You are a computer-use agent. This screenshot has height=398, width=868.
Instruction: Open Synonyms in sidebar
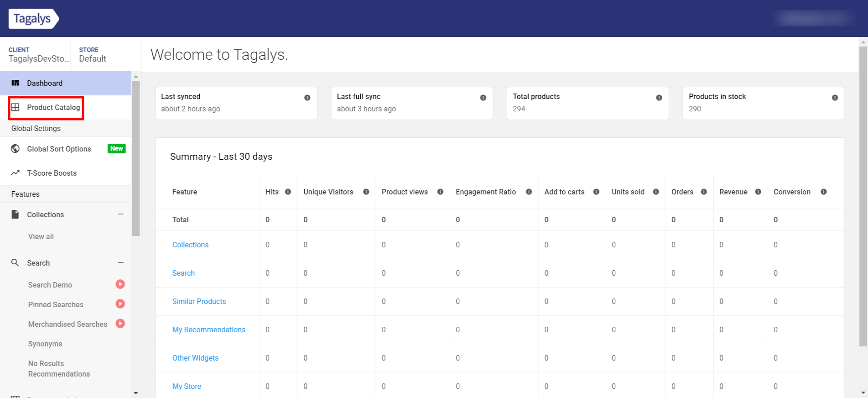(x=45, y=344)
